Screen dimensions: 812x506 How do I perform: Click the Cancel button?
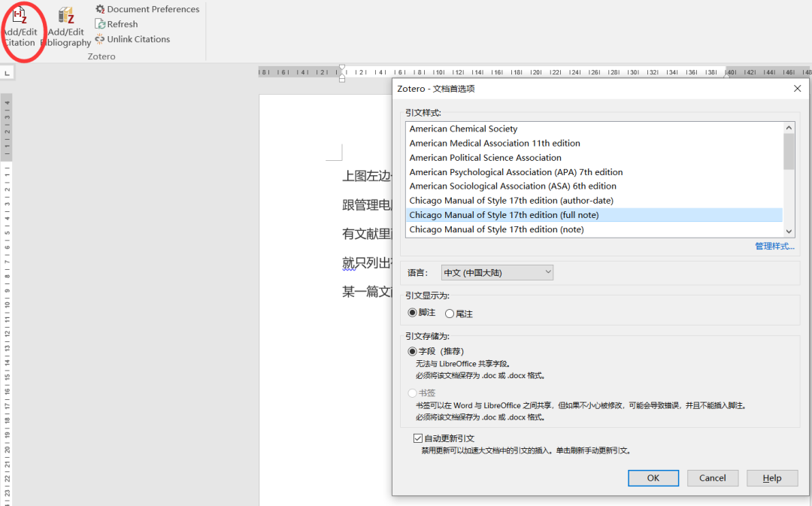point(713,478)
